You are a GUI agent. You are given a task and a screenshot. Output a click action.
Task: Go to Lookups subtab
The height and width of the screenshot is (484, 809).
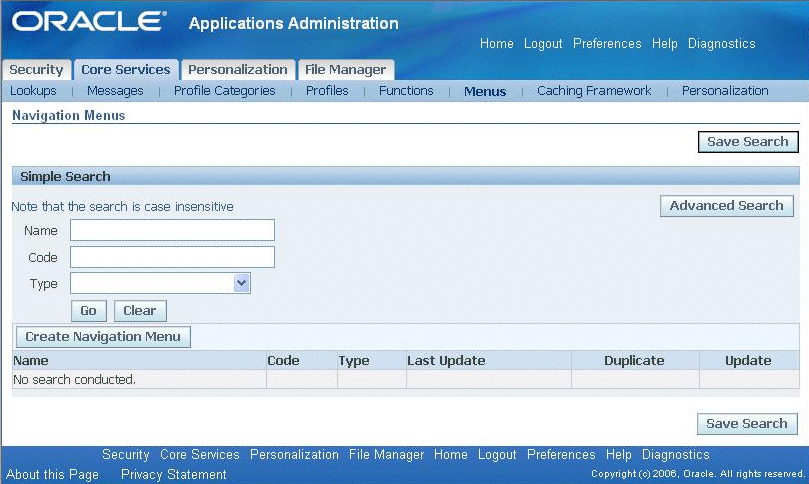[33, 91]
